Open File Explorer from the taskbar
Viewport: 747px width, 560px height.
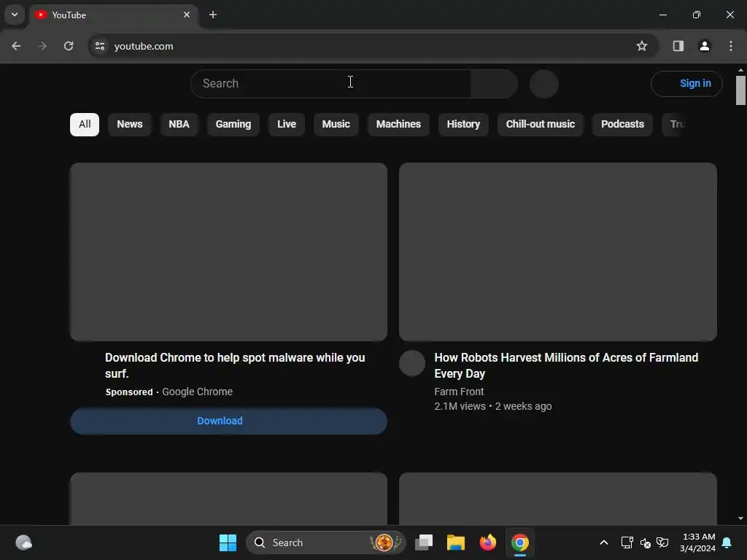click(x=455, y=542)
